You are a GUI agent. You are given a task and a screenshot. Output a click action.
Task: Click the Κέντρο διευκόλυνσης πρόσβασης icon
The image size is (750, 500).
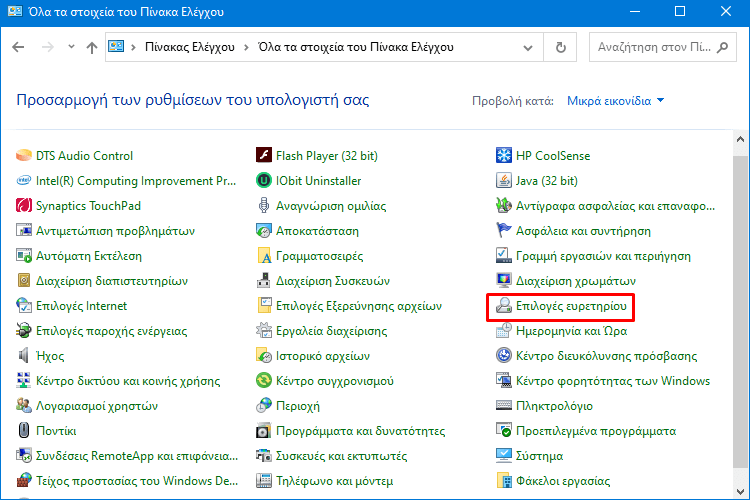[x=504, y=356]
